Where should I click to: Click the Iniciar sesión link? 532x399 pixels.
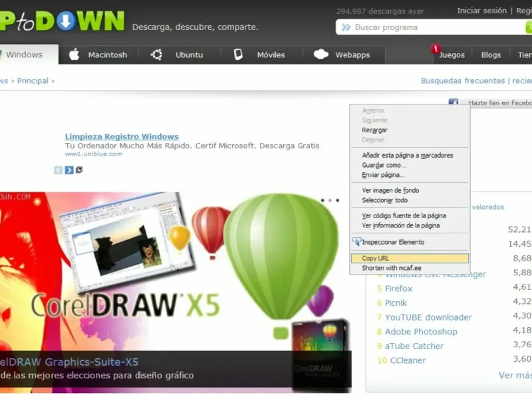[481, 11]
